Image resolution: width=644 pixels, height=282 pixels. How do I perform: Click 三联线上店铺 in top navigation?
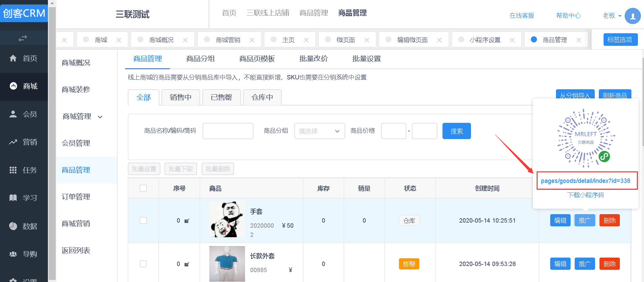click(x=268, y=13)
